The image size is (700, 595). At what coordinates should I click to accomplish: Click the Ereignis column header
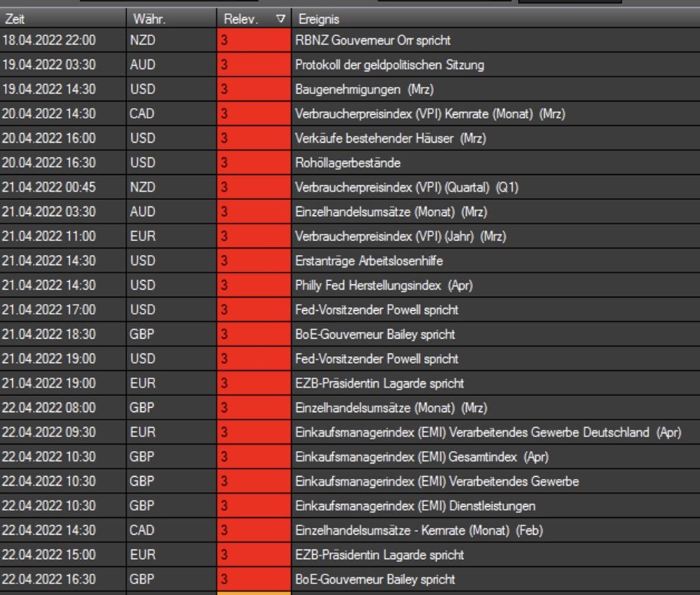pos(492,19)
